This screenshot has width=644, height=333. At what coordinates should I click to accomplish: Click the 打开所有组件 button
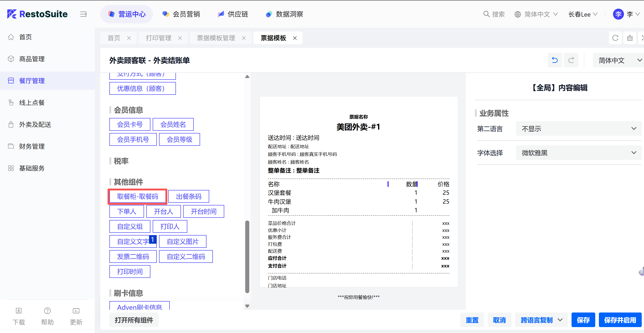(x=134, y=320)
